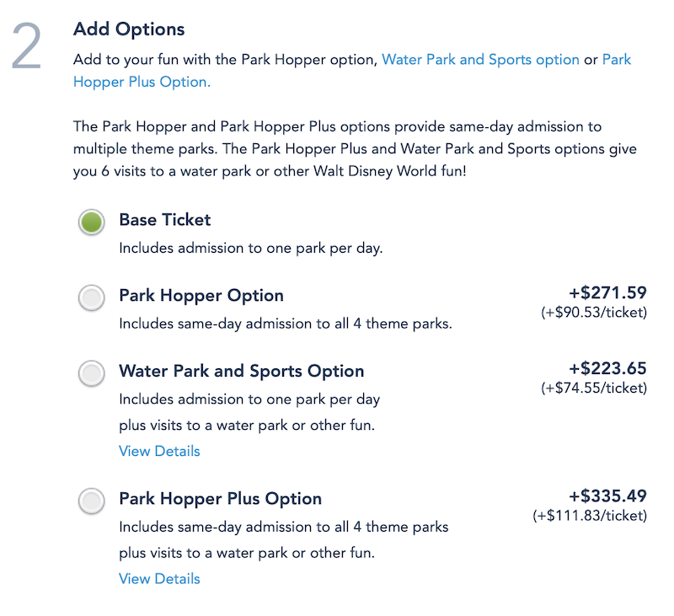This screenshot has height=616, width=674.
Task: Open the Water Park and Sports option link
Action: click(x=480, y=60)
